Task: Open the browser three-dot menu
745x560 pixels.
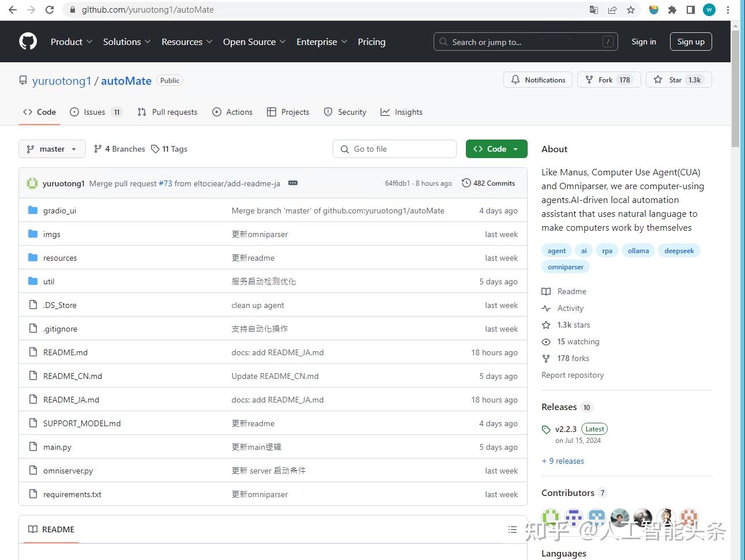Action: tap(728, 10)
